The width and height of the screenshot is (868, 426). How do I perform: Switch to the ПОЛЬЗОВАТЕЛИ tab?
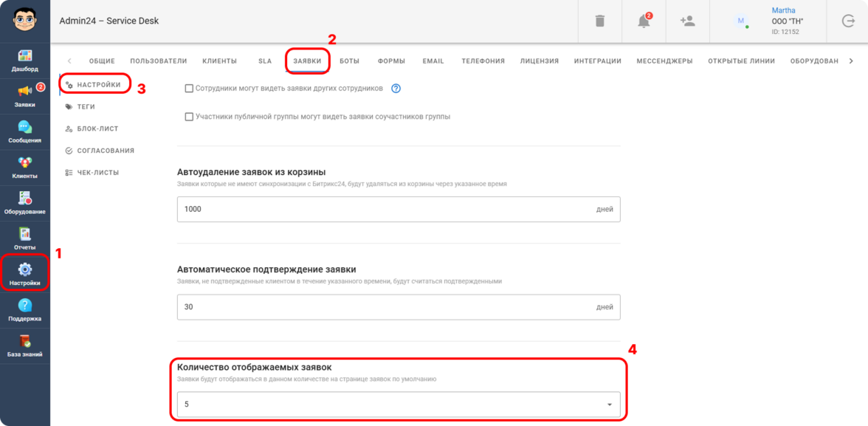pyautogui.click(x=158, y=61)
